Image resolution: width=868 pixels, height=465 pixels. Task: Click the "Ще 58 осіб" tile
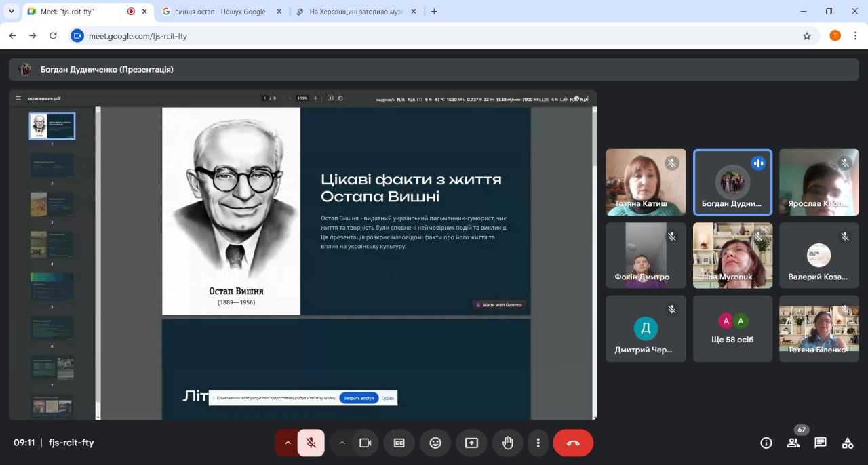(x=732, y=329)
